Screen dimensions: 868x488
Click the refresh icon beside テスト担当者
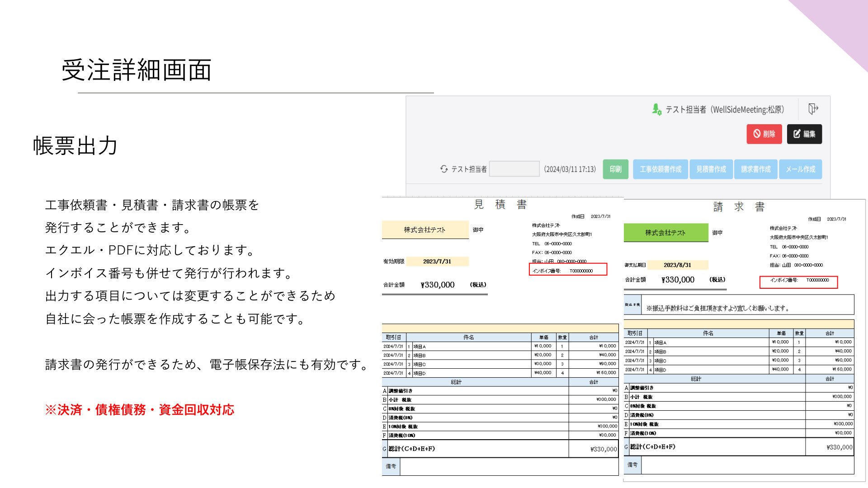coord(444,169)
